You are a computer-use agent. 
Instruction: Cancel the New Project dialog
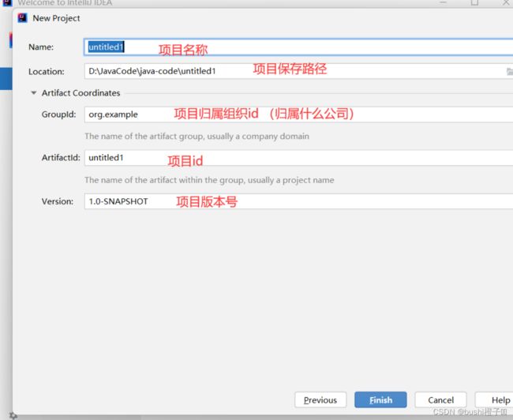tap(440, 399)
